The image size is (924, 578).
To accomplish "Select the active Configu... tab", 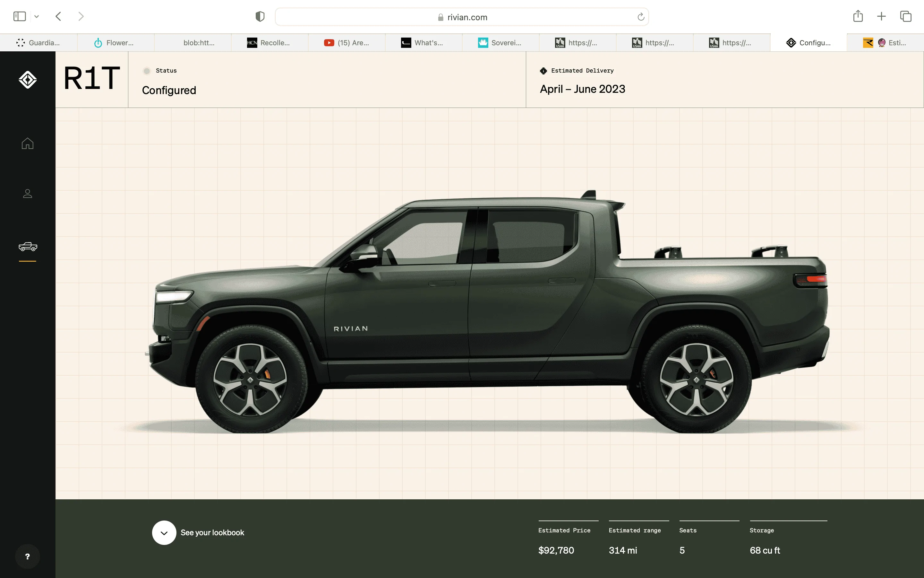I will coord(809,43).
